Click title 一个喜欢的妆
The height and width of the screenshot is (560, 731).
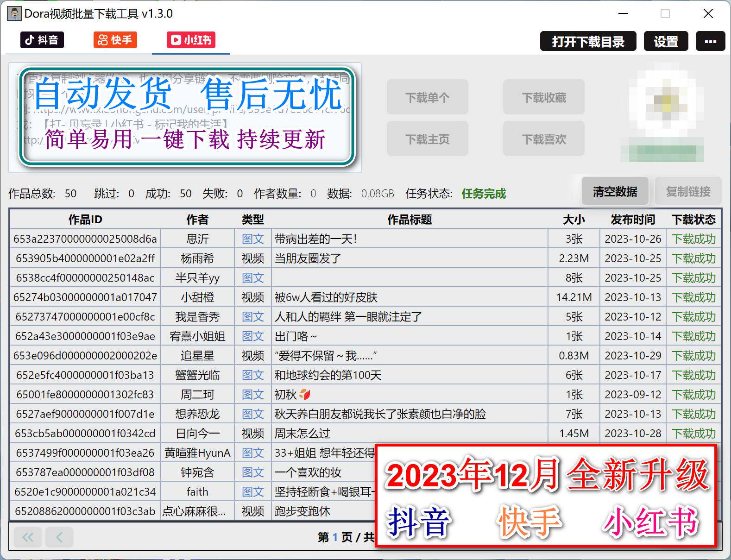coord(308,472)
